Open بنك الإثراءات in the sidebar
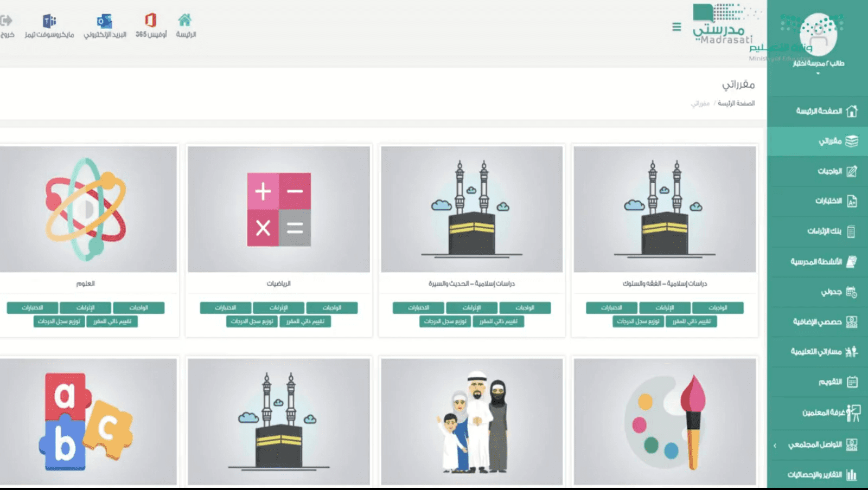868x490 pixels. click(x=818, y=231)
